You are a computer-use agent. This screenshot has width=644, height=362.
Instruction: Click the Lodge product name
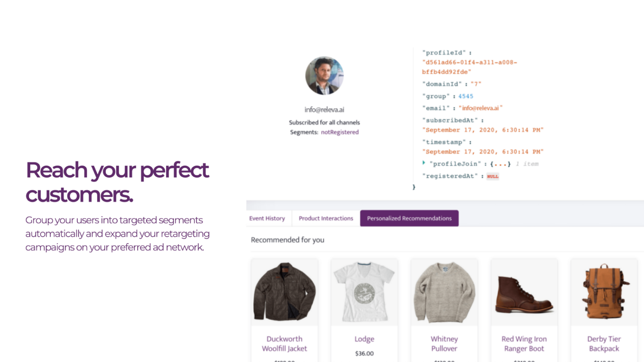click(364, 339)
